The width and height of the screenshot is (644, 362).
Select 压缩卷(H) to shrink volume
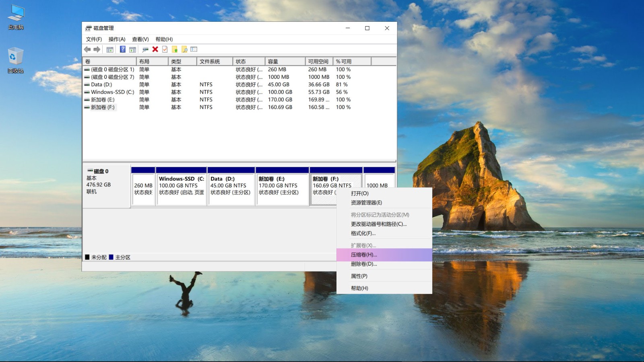pyautogui.click(x=384, y=255)
